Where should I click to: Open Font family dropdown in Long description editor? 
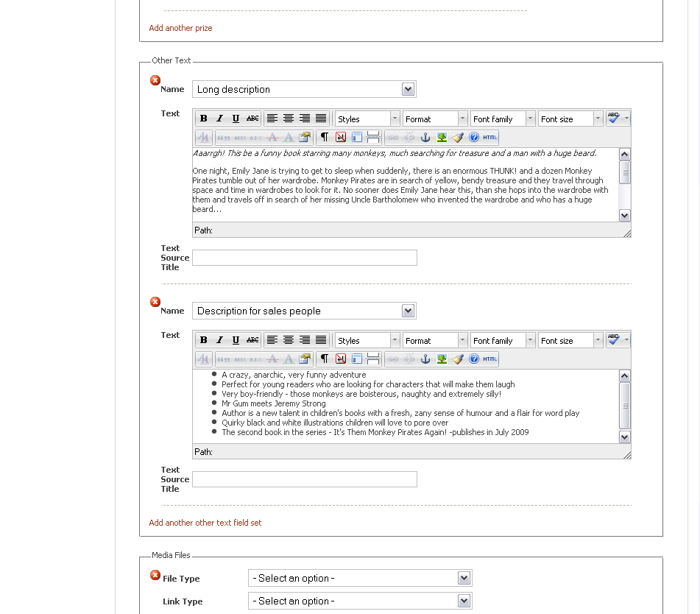503,119
